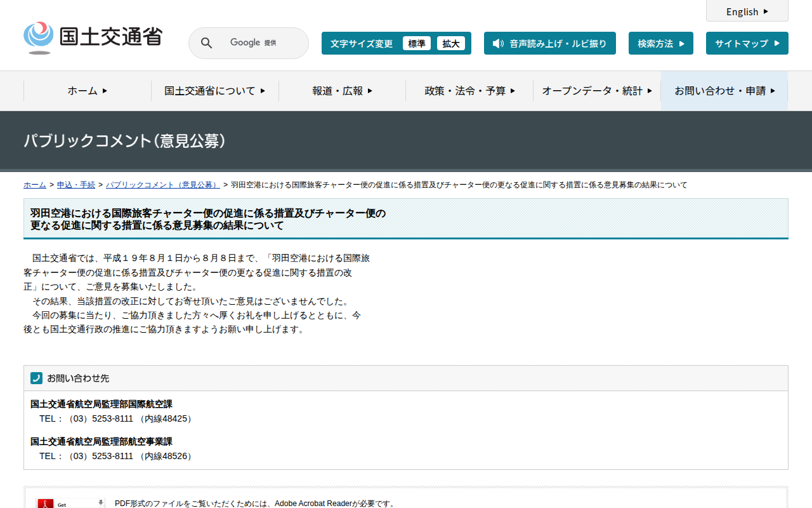This screenshot has height=508, width=812.
Task: Open the サイトマップ page
Action: tap(747, 43)
